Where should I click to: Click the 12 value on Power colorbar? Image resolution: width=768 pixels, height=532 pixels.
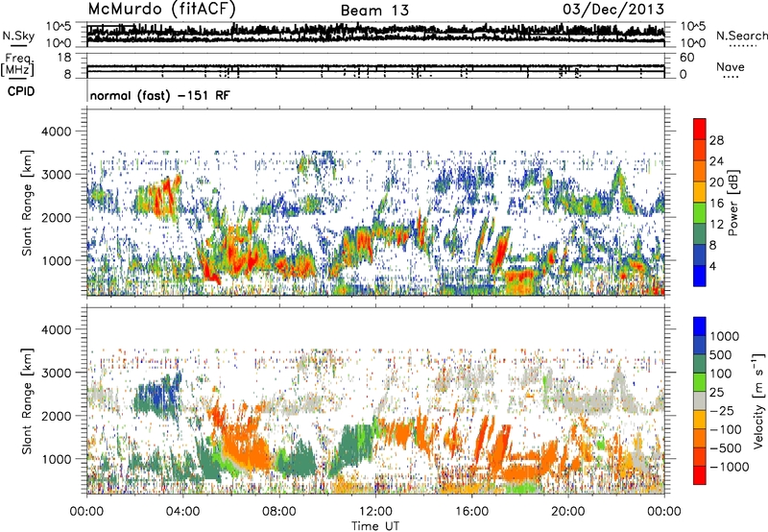(716, 225)
